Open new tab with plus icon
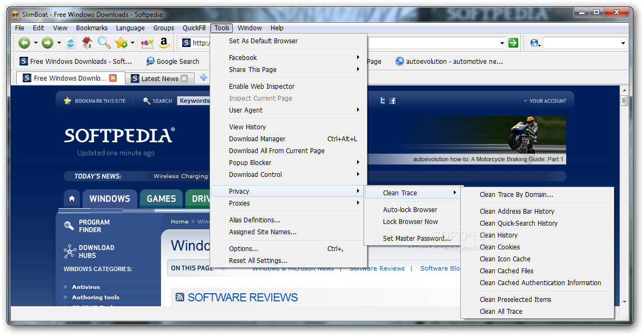This screenshot has height=336, width=644. [203, 77]
